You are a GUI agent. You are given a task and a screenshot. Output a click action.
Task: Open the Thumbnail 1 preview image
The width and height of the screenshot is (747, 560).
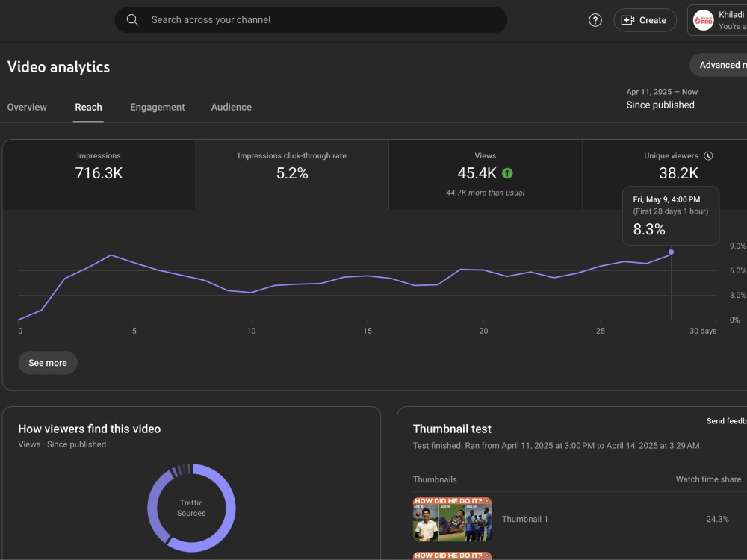(452, 520)
